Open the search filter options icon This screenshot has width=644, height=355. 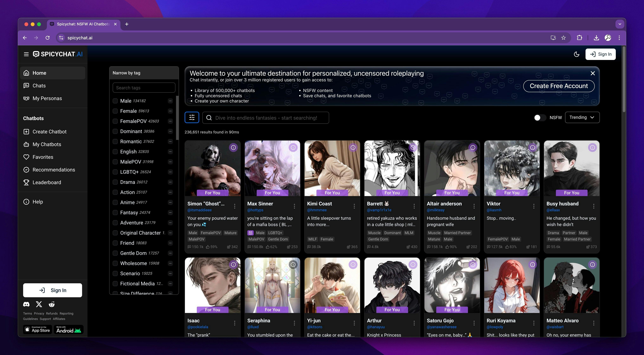pos(192,117)
